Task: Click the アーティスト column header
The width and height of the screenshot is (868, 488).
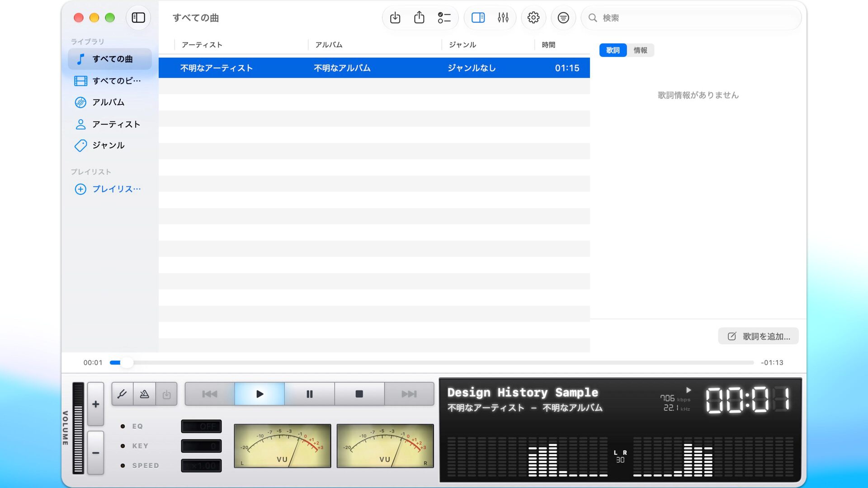Action: 202,45
